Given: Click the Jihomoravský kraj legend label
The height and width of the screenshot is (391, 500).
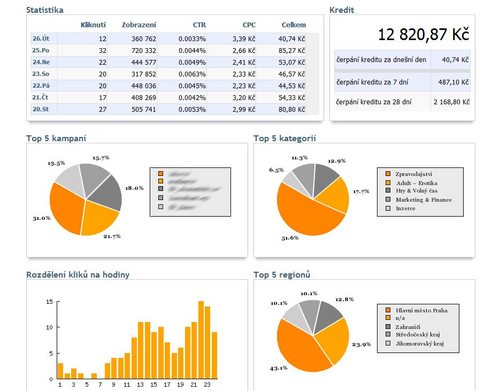Looking at the screenshot, I should pos(419,343).
